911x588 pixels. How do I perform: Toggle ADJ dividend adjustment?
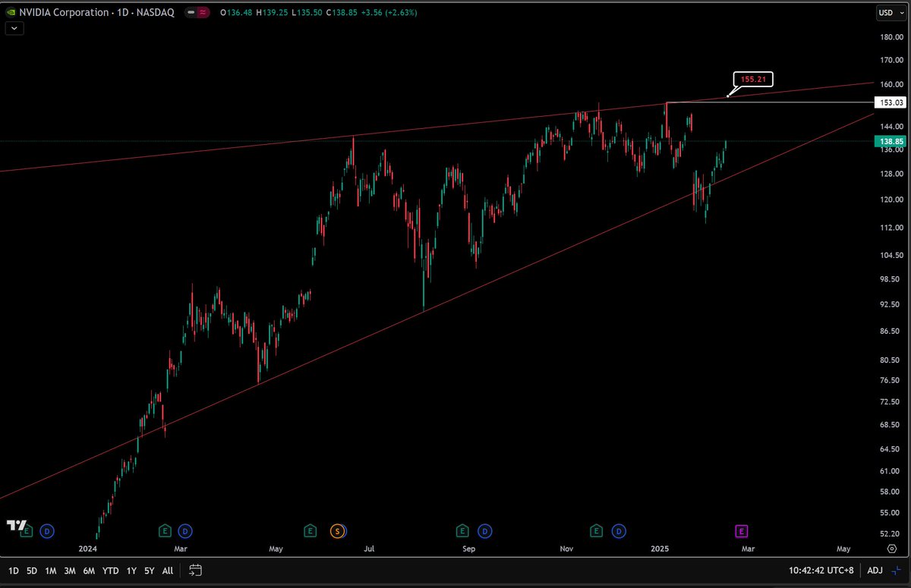tap(875, 571)
